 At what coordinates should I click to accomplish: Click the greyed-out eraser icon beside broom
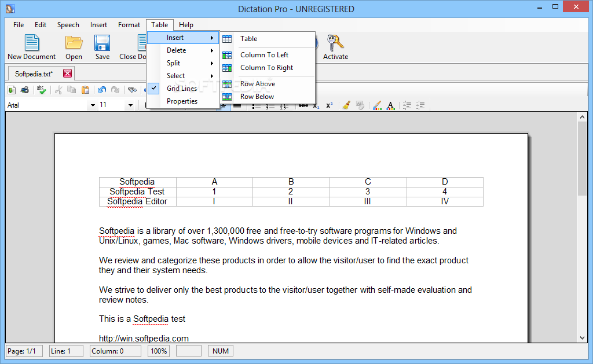[x=360, y=105]
